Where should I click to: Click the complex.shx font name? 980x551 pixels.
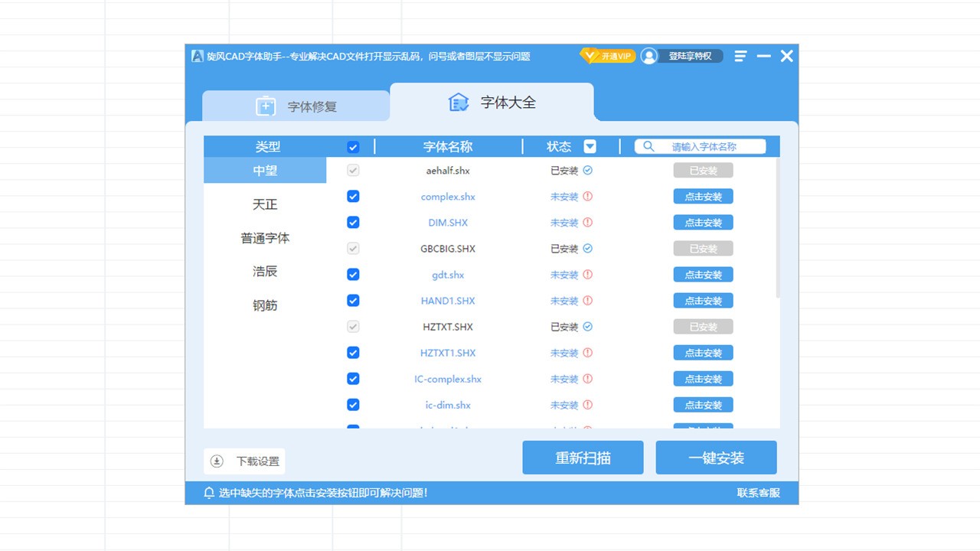(x=448, y=197)
